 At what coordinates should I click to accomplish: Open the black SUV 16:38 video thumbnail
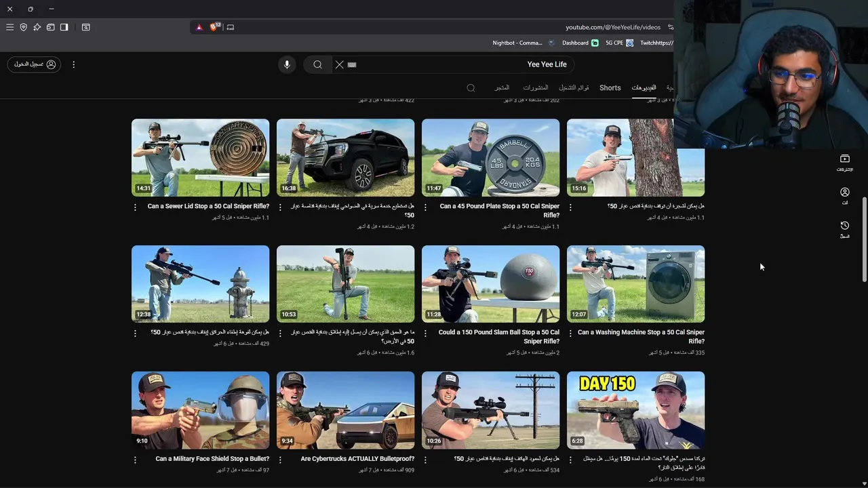(345, 158)
